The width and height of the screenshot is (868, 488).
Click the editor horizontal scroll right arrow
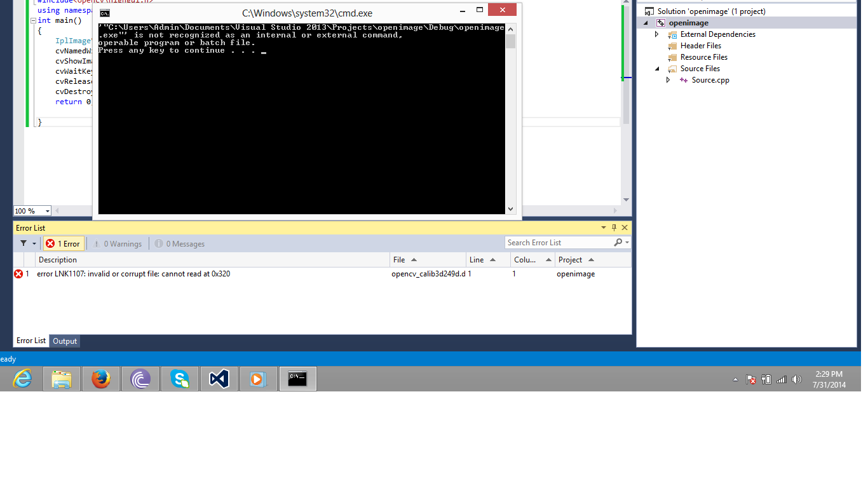click(614, 211)
